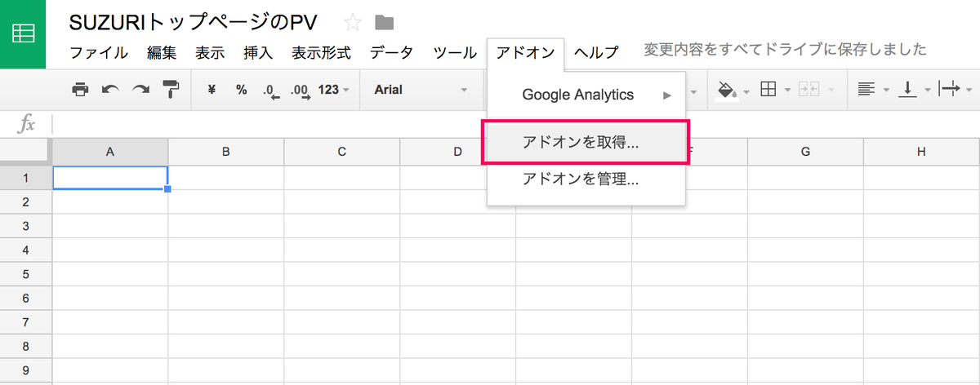This screenshot has height=385, width=980.
Task: Apply percent format
Action: pyautogui.click(x=242, y=90)
